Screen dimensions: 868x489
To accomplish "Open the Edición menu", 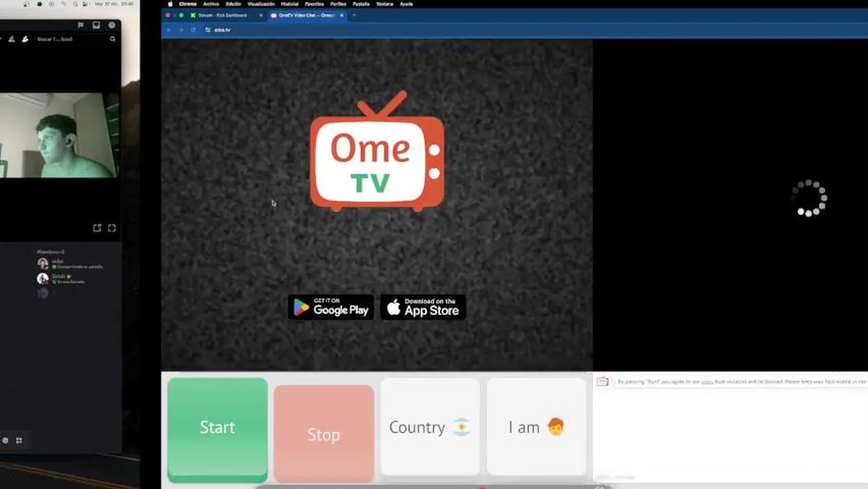I will click(233, 4).
